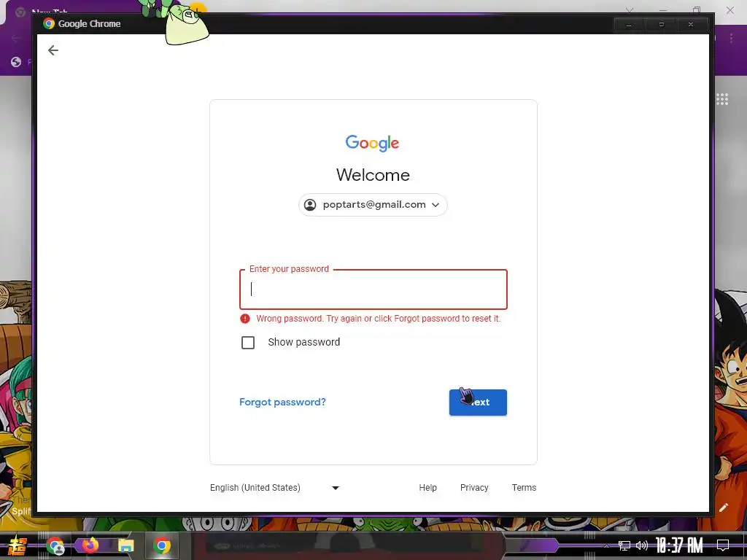Minimize the Google Chrome sign-in window

(629, 24)
